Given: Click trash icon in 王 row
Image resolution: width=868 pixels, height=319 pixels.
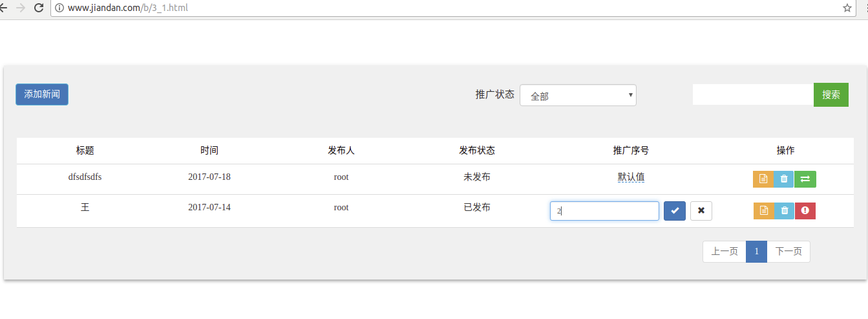Looking at the screenshot, I should (x=784, y=210).
